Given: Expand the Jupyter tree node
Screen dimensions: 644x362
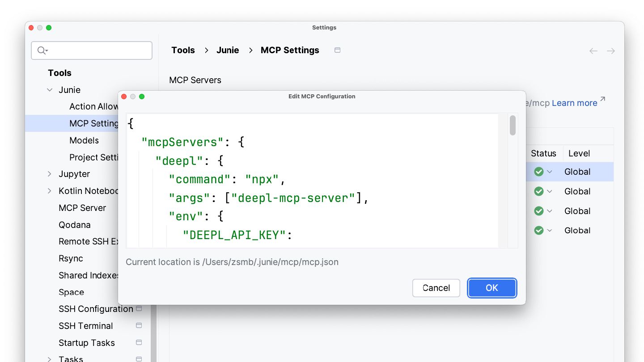Looking at the screenshot, I should click(x=50, y=174).
